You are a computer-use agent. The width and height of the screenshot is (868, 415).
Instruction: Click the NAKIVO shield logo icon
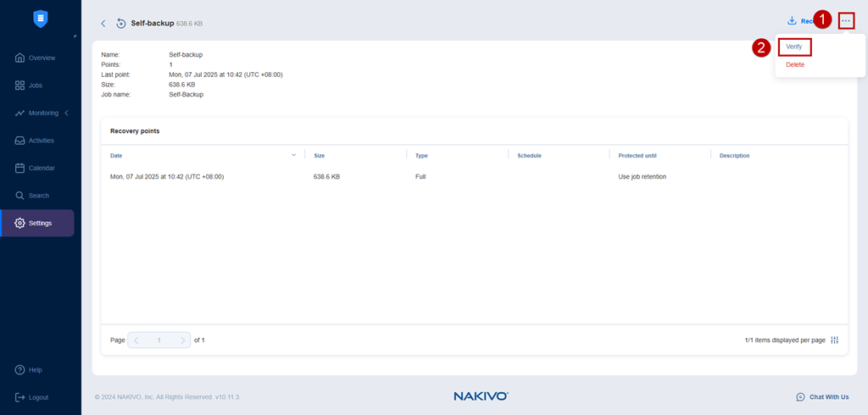pos(41,19)
